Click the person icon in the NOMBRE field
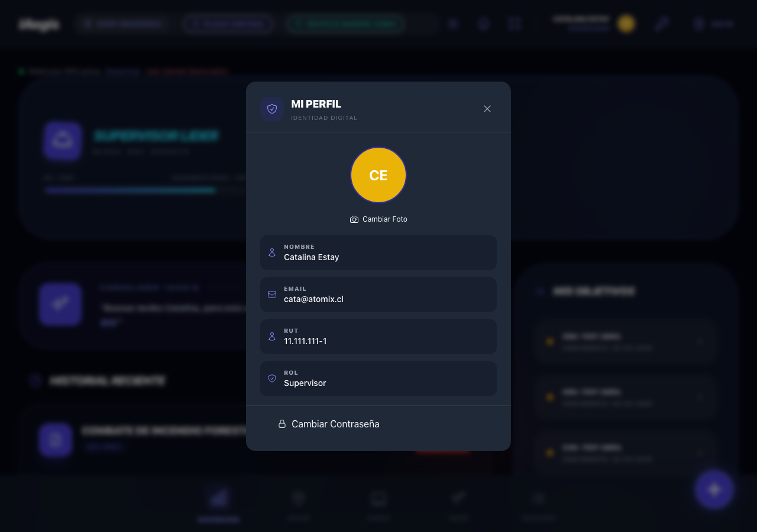This screenshot has width=757, height=532. (x=272, y=252)
